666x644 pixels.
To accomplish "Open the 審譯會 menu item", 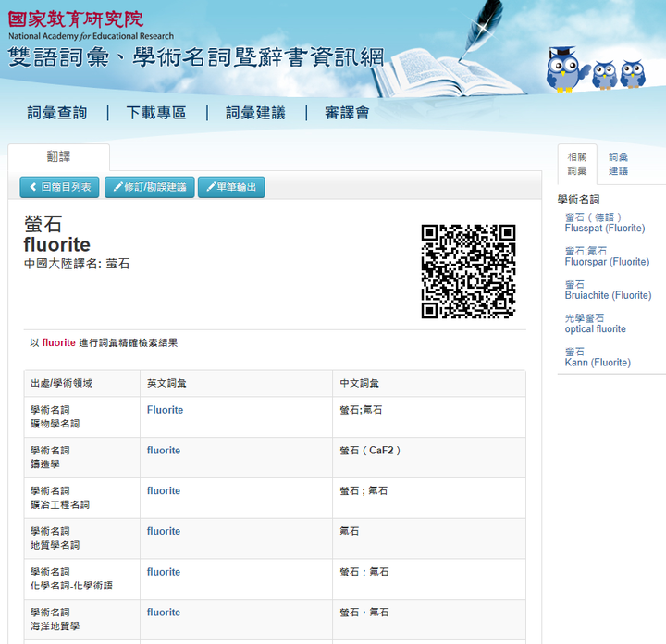I will (347, 113).
